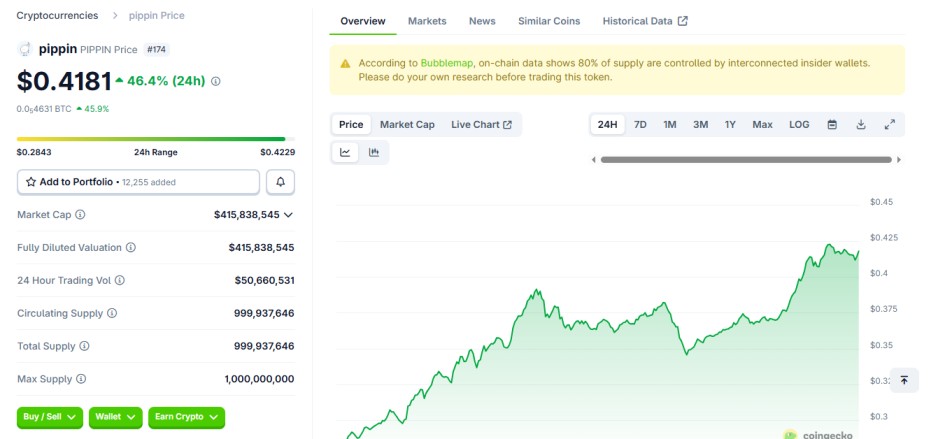Open the Live Chart link
The image size is (931, 439).
pos(482,125)
